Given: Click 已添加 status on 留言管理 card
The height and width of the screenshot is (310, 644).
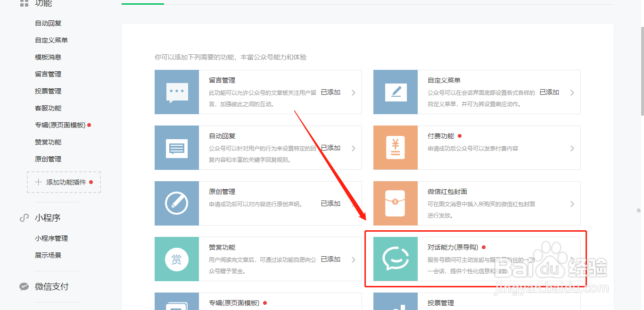Looking at the screenshot, I should (330, 92).
